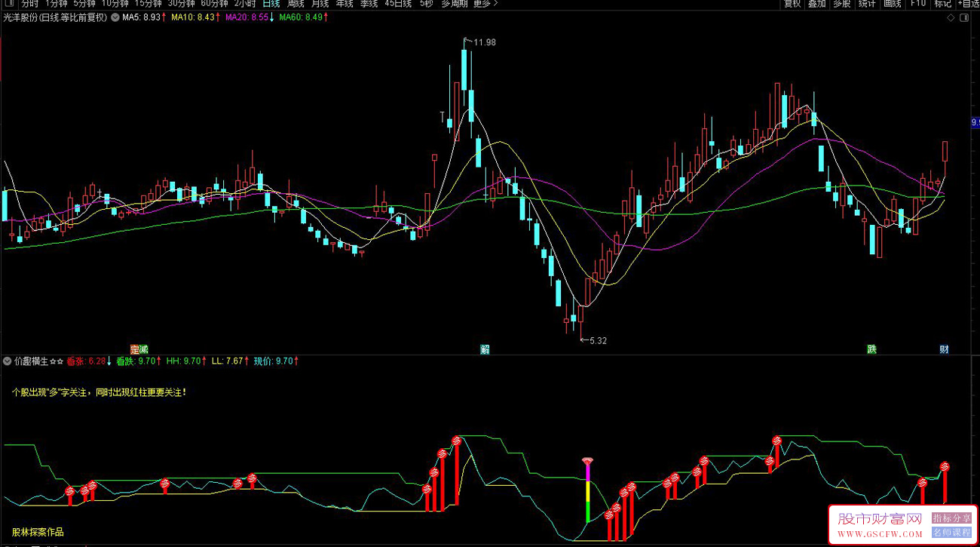Image resolution: width=980 pixels, height=547 pixels.
Task: Click the 跌 event marker
Action: tap(872, 349)
